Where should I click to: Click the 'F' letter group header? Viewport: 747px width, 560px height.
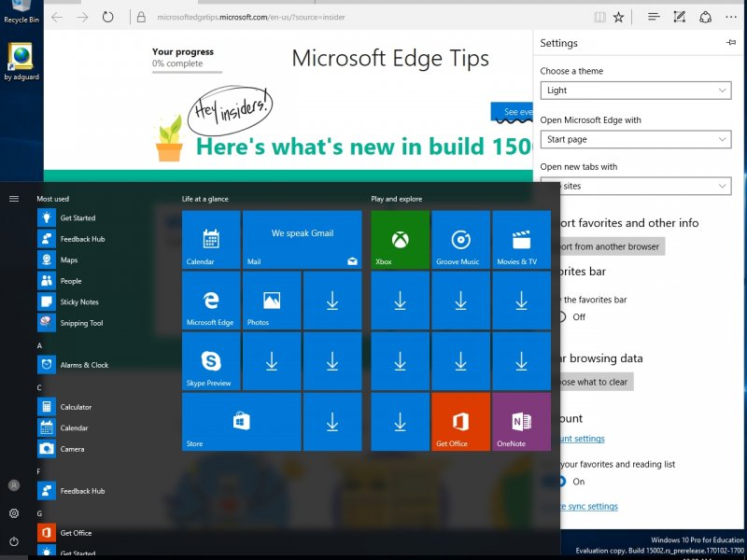pos(39,471)
